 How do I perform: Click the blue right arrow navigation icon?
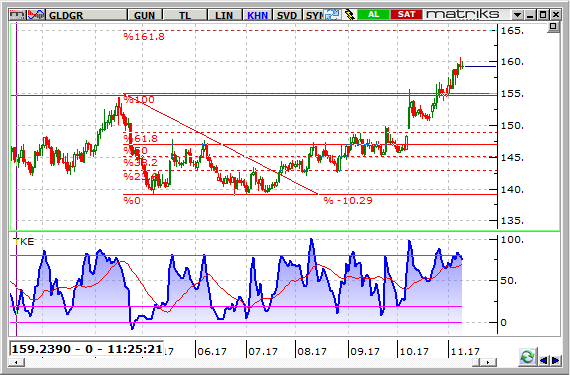(x=555, y=360)
